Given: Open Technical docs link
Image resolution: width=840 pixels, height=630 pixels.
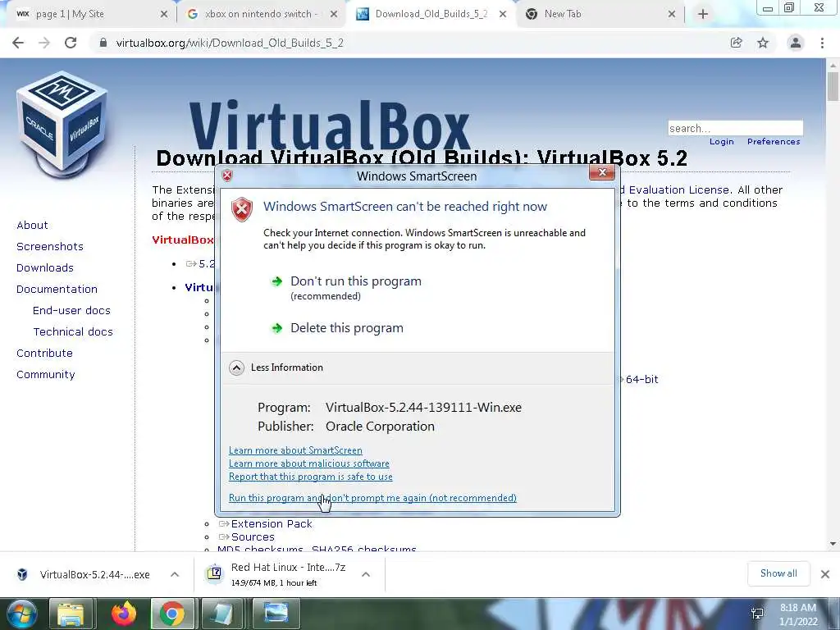Looking at the screenshot, I should tap(73, 332).
